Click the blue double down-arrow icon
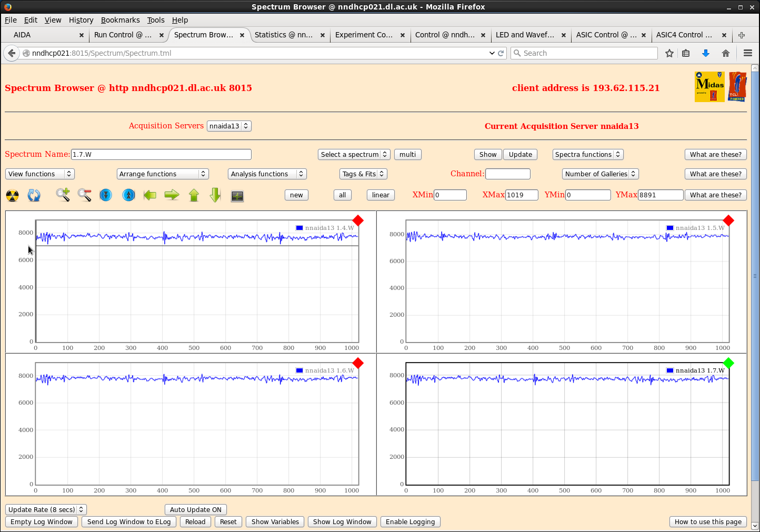Image resolution: width=760 pixels, height=532 pixels. [106, 195]
